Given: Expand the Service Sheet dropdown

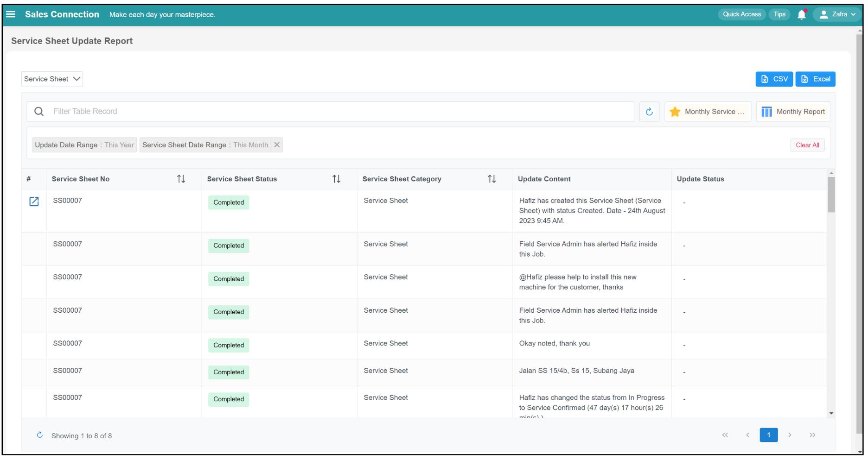Looking at the screenshot, I should point(52,79).
